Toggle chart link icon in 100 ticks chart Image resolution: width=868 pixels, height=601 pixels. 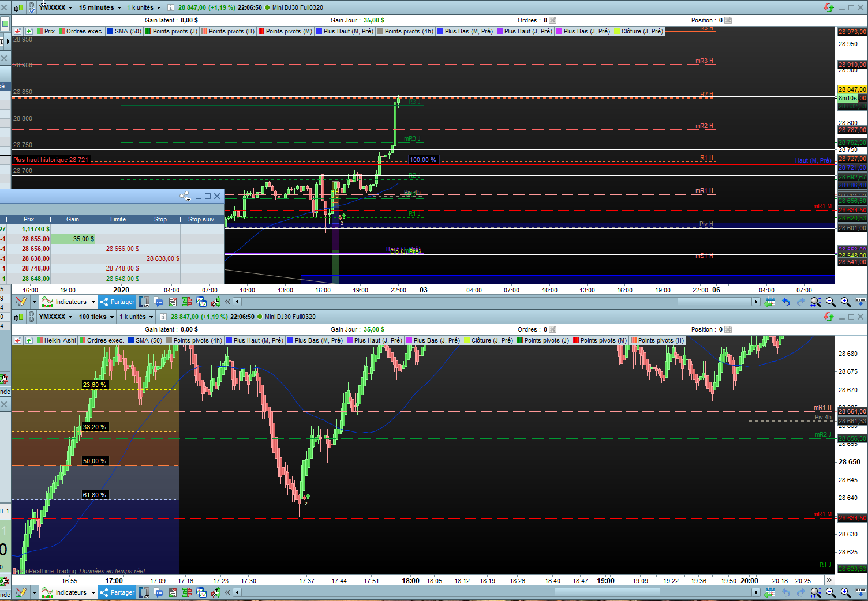tap(32, 317)
